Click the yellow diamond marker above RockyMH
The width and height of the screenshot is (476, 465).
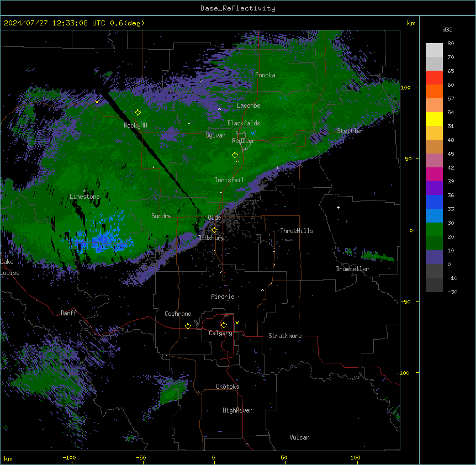click(137, 113)
